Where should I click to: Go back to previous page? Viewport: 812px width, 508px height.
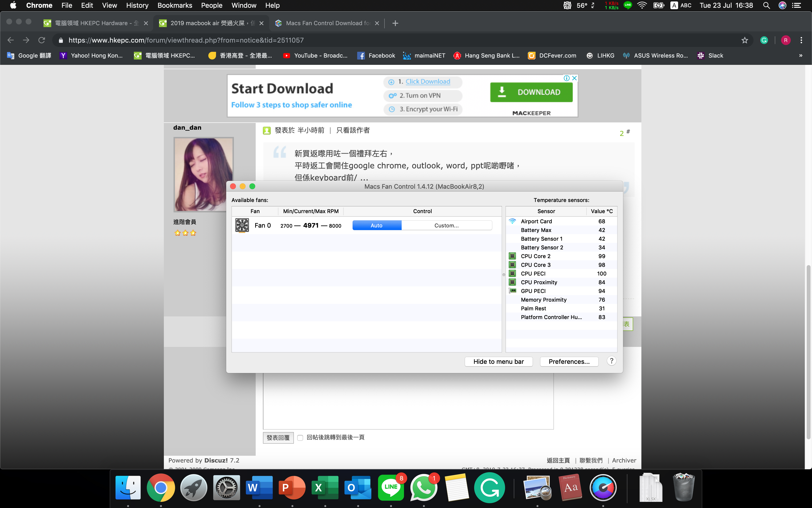[10, 40]
